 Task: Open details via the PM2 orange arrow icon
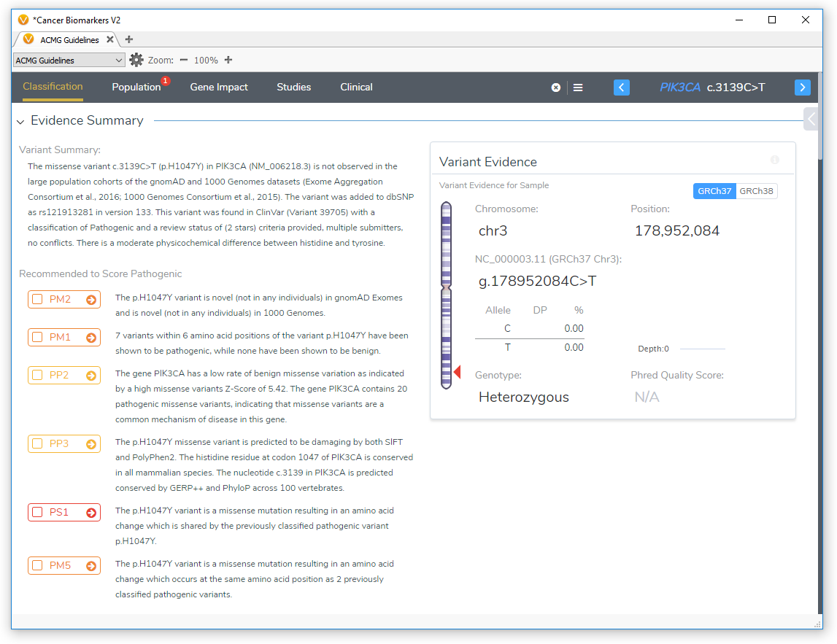pos(90,299)
